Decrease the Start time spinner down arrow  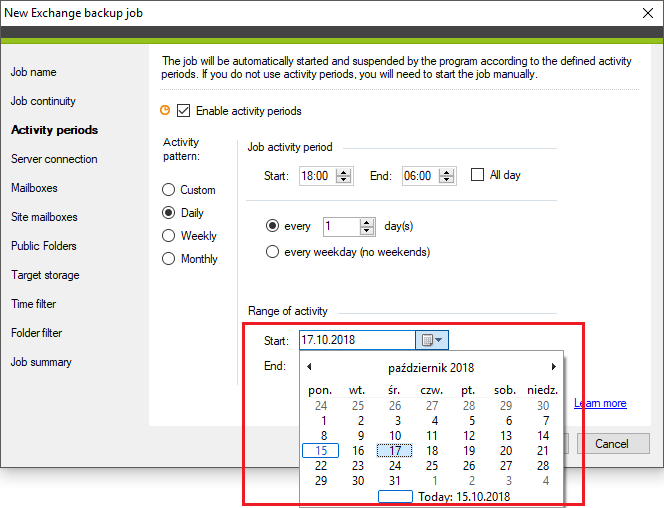pyautogui.click(x=344, y=179)
